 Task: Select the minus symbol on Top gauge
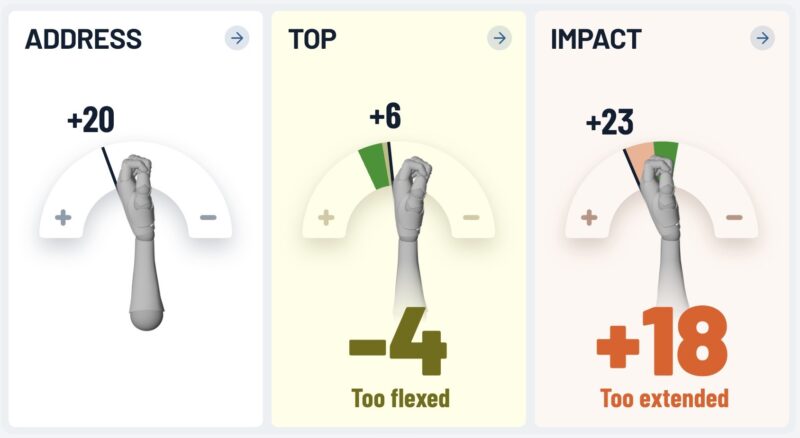click(471, 217)
